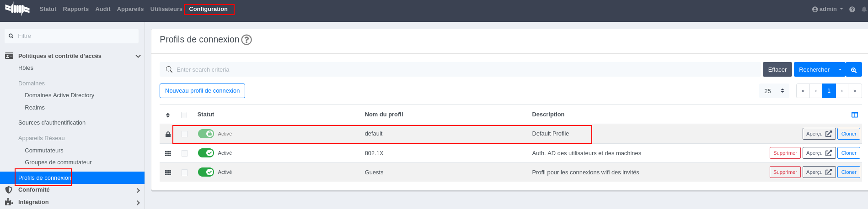Image resolution: width=868 pixels, height=209 pixels.
Task: Open Realms in the sidebar
Action: point(35,108)
